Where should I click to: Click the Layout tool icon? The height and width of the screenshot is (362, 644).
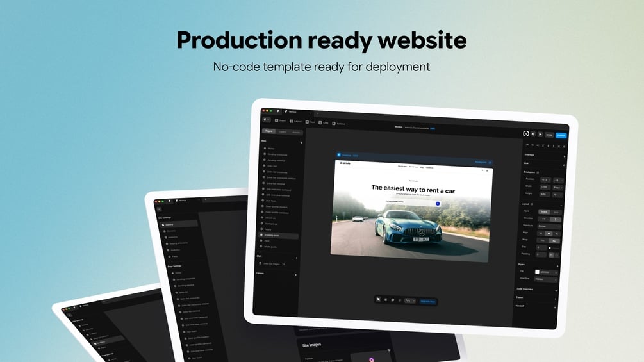click(291, 121)
